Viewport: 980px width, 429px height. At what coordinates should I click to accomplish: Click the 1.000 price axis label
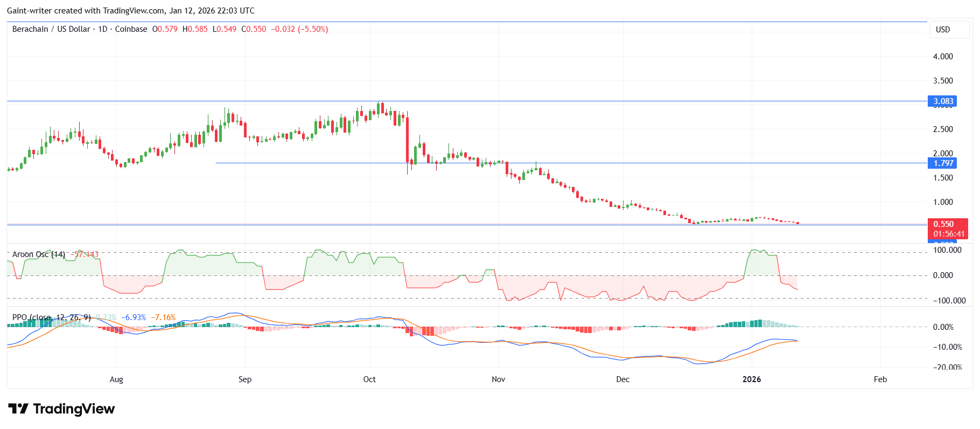coord(943,202)
